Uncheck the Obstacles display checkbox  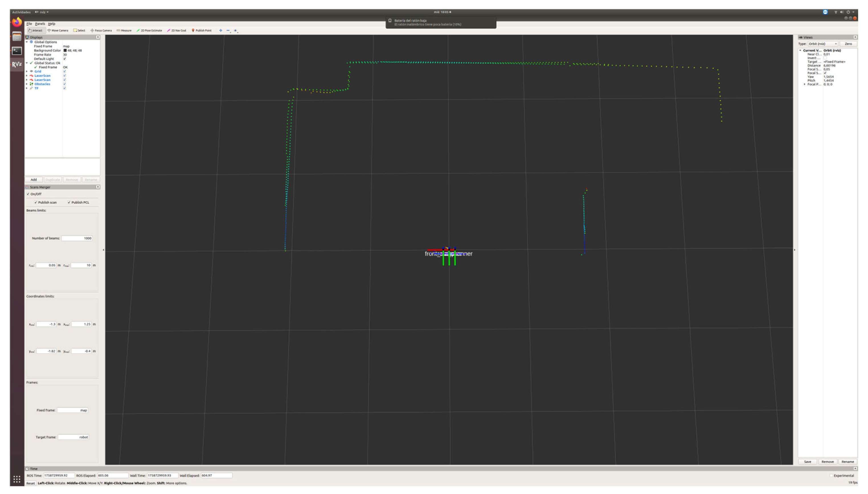[x=64, y=84]
